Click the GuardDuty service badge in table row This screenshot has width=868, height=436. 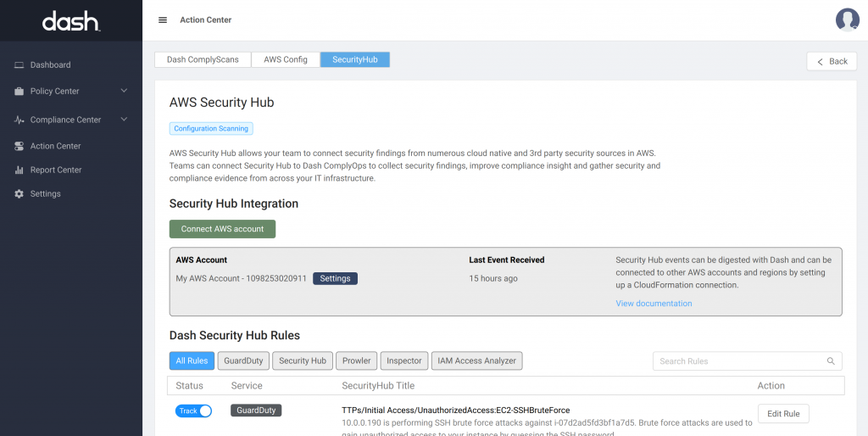[256, 411]
